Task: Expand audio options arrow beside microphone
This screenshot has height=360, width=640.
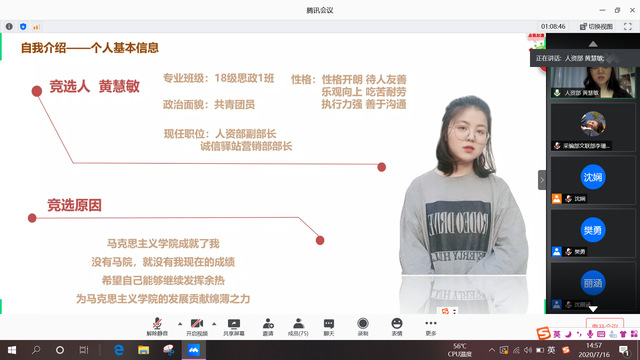Action: [x=180, y=324]
